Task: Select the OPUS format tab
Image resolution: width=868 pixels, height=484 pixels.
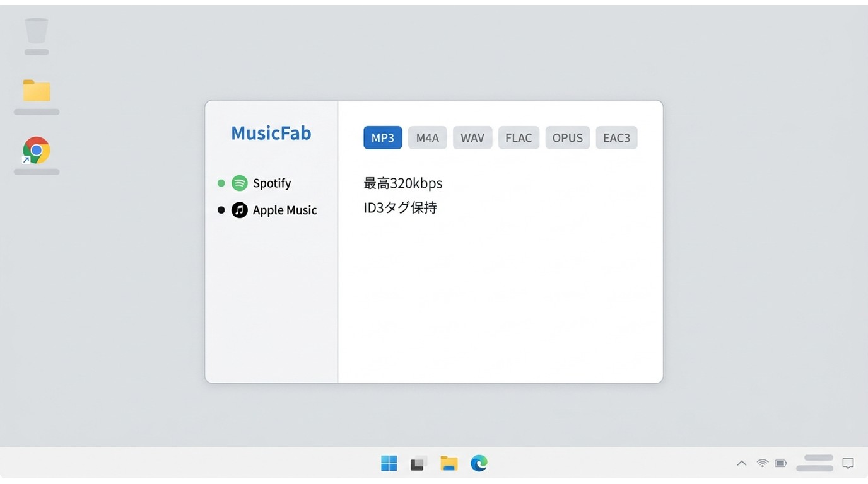Action: [567, 138]
